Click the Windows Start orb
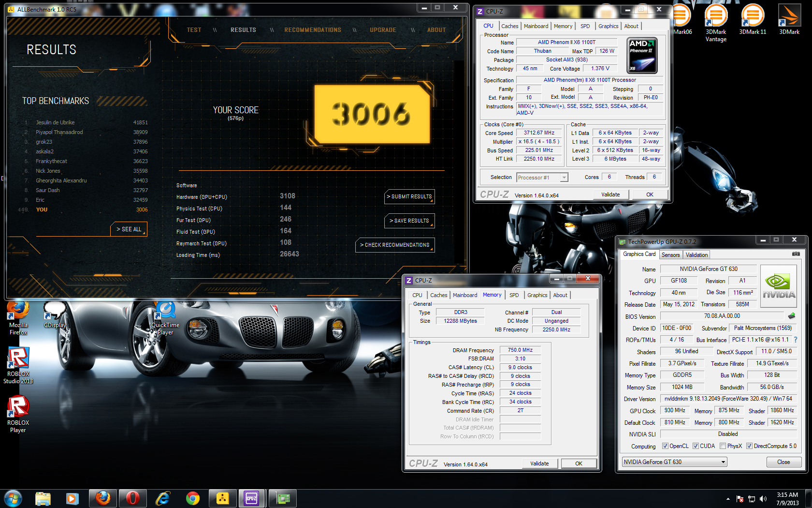 point(13,498)
